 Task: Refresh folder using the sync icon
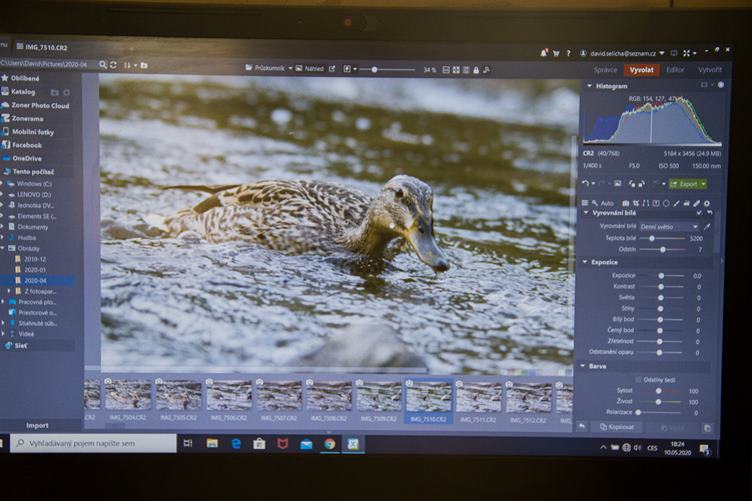tap(113, 64)
